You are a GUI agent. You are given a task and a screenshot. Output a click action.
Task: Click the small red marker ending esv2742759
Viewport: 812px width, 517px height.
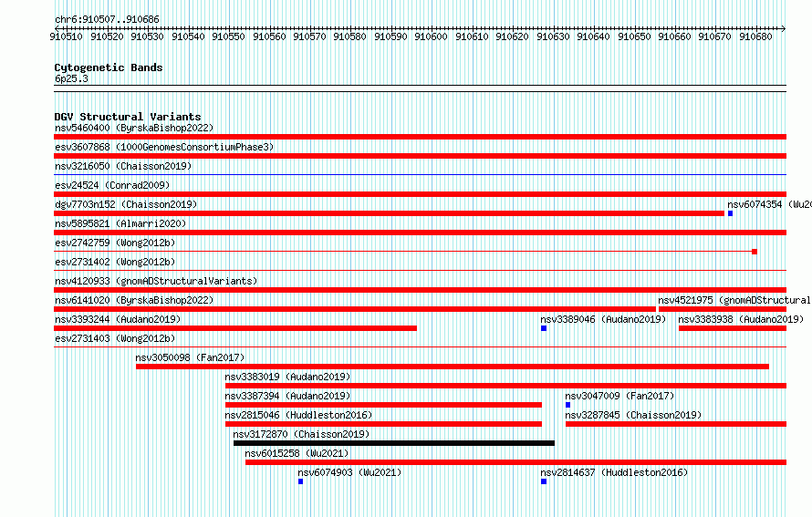755,252
